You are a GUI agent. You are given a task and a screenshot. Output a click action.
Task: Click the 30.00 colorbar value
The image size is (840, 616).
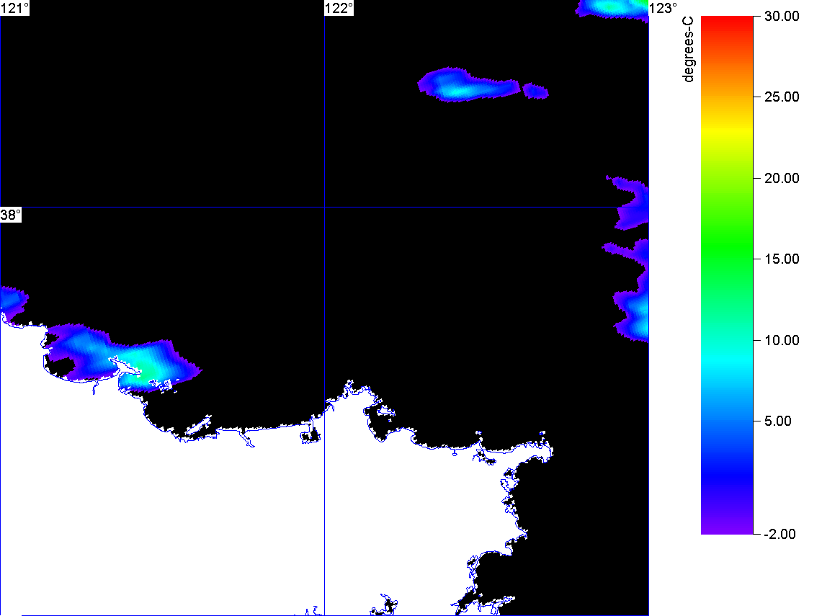tap(782, 16)
